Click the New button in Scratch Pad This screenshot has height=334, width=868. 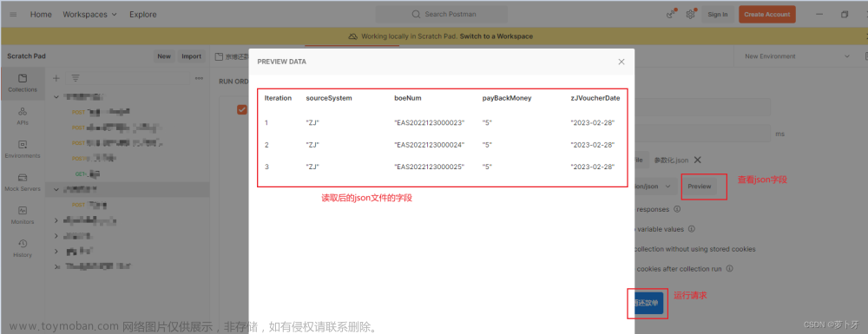click(x=164, y=56)
